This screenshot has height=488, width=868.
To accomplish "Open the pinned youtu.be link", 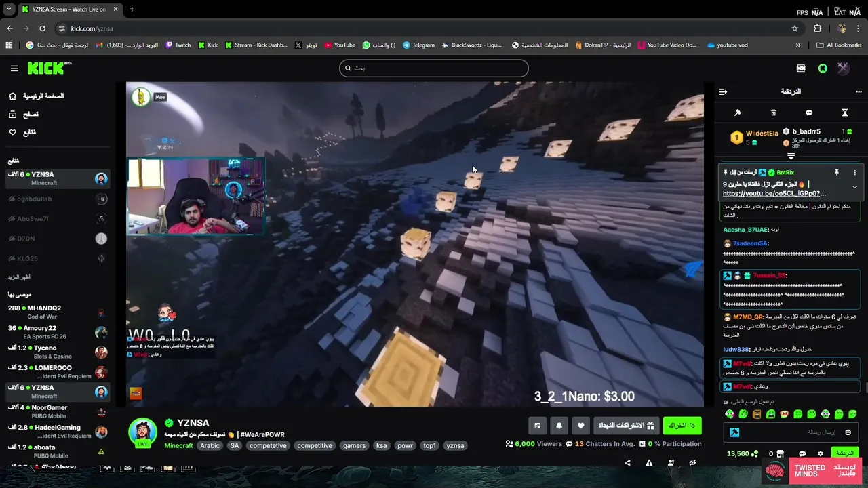I will click(774, 194).
